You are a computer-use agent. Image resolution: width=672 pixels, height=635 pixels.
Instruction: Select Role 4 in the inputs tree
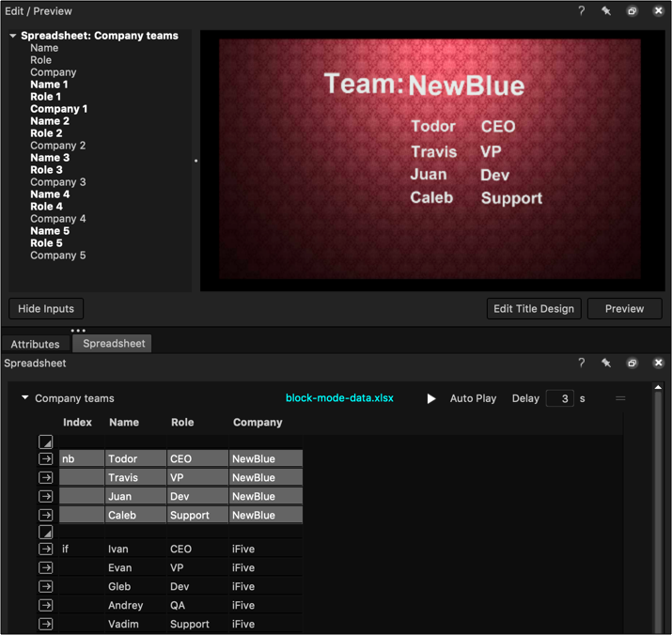[46, 207]
